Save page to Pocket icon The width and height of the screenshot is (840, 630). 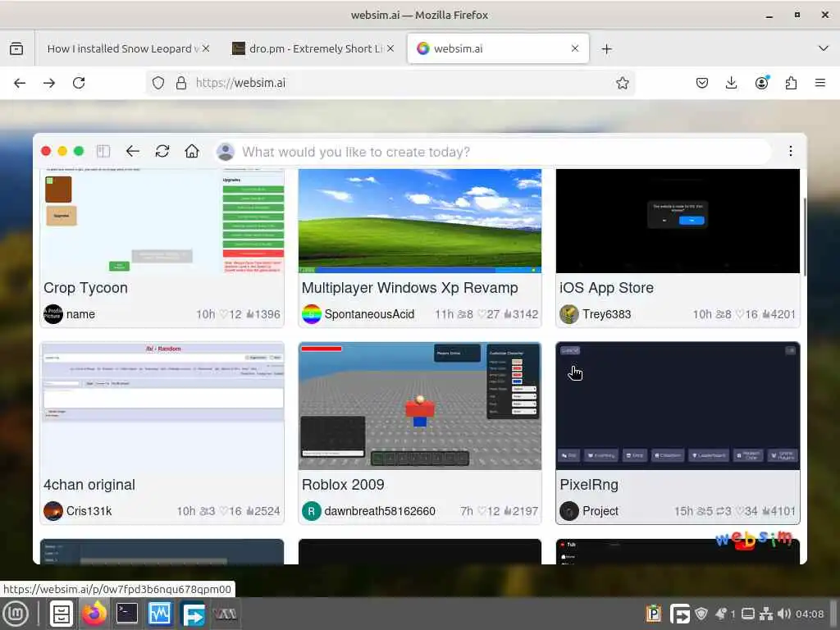point(702,83)
